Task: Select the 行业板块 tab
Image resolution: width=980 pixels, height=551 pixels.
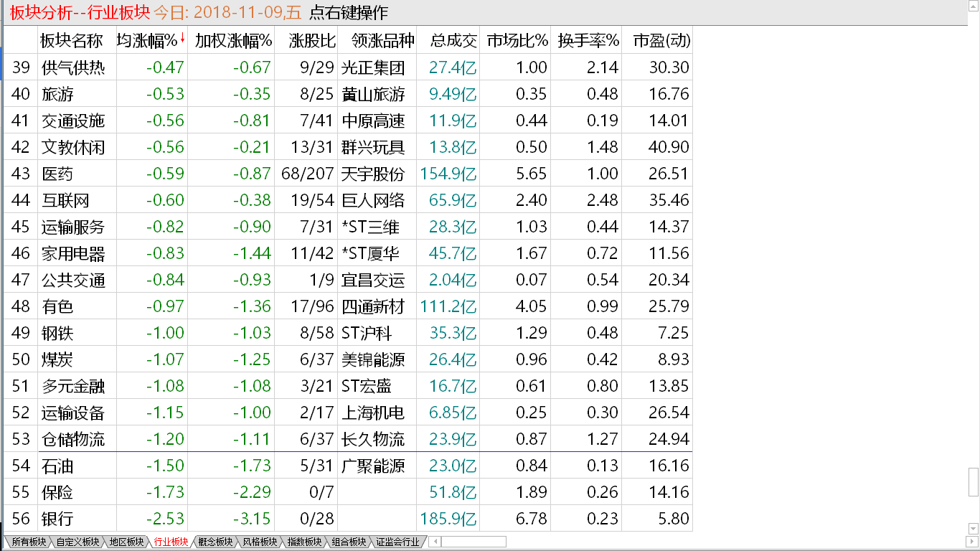Action: pos(171,542)
